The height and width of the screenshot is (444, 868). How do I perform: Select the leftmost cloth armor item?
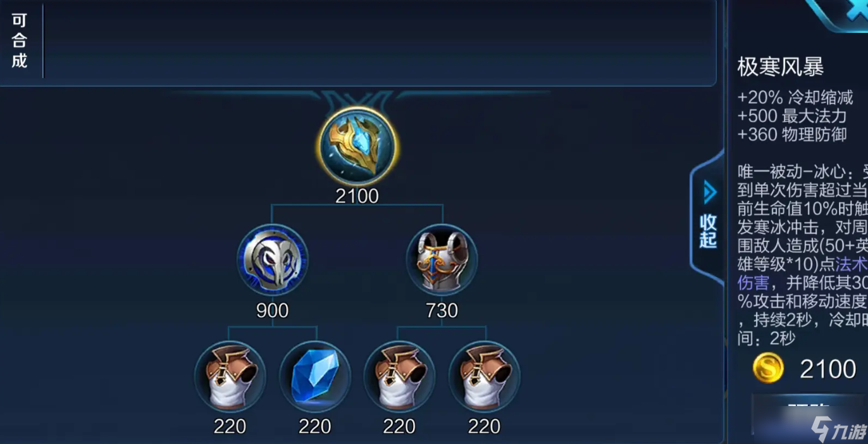click(x=230, y=377)
